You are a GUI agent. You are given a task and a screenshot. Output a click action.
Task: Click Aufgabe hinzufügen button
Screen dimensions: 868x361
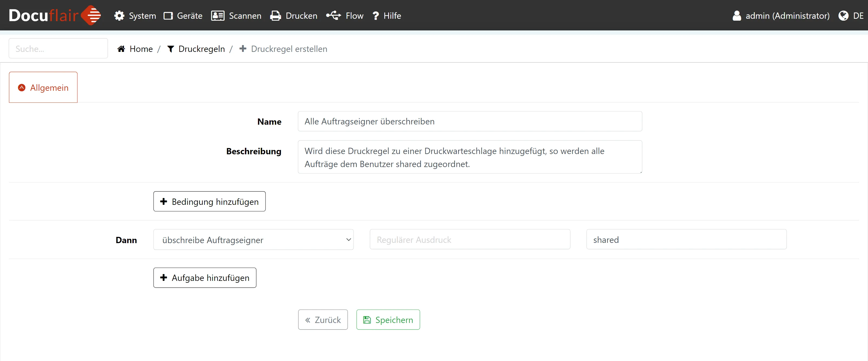pyautogui.click(x=205, y=278)
